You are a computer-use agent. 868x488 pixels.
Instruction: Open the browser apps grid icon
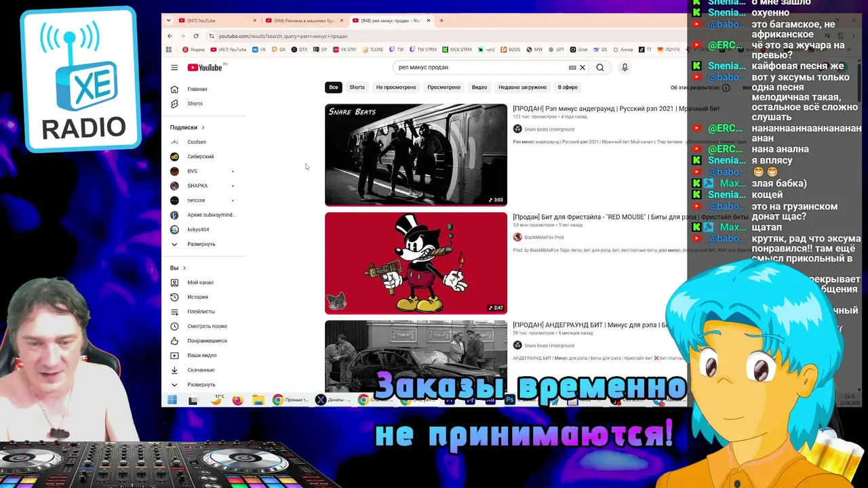pos(169,49)
